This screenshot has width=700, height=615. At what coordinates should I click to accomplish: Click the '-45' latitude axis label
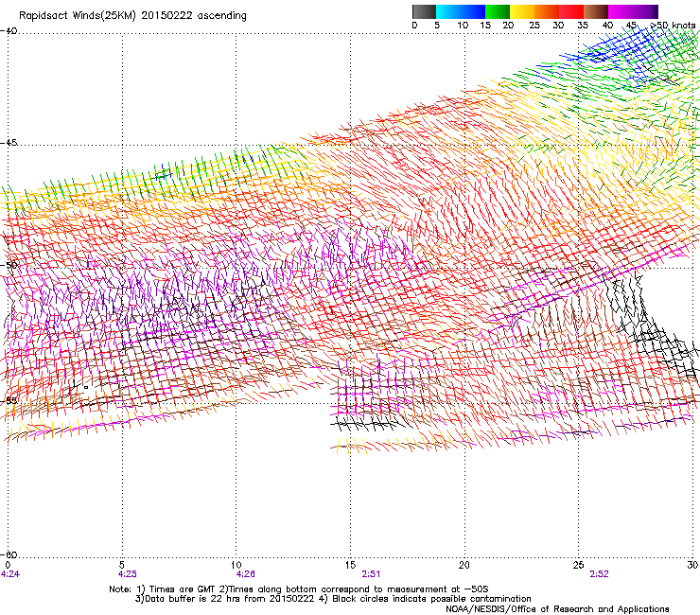click(x=9, y=143)
